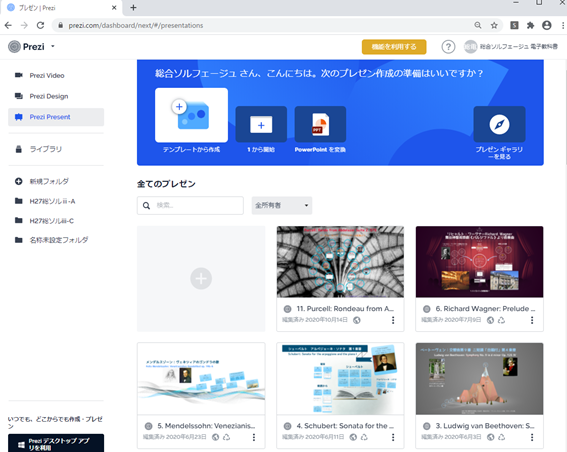Bookmark the page with the star icon
Viewport: 567px width, 452px height.
pos(494,25)
